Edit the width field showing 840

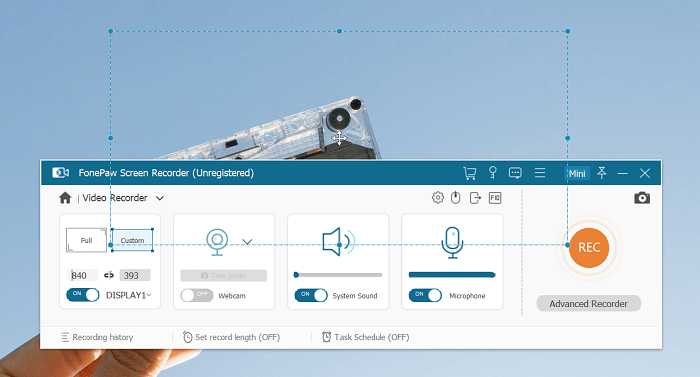pos(83,275)
